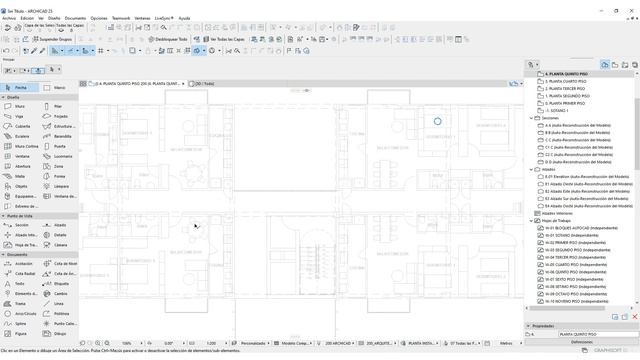
Task: Open the zoom 106% dropdown
Action: pyautogui.click(x=141, y=344)
